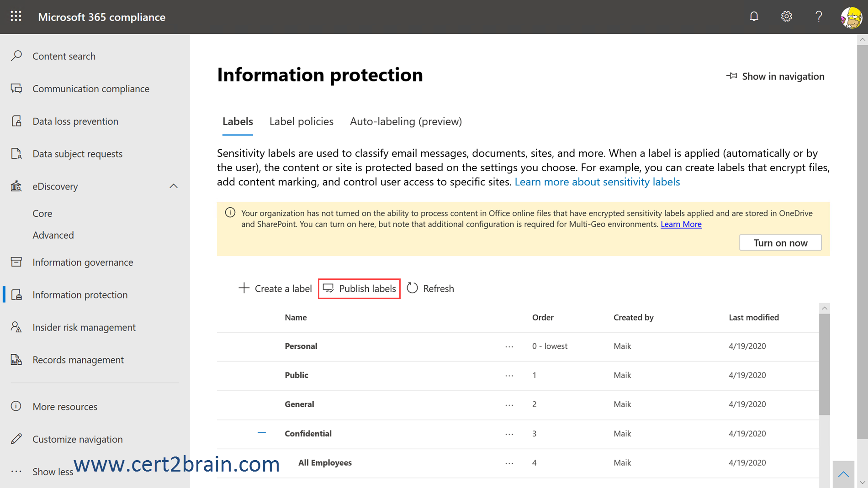868x488 pixels.
Task: Follow the Learn More link in banner
Action: [681, 224]
